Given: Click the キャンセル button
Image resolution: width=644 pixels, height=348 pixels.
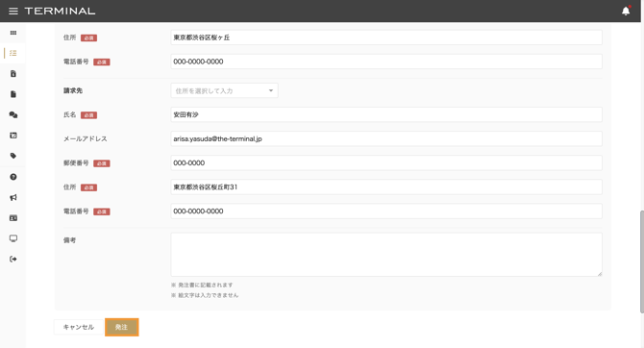Looking at the screenshot, I should point(79,327).
